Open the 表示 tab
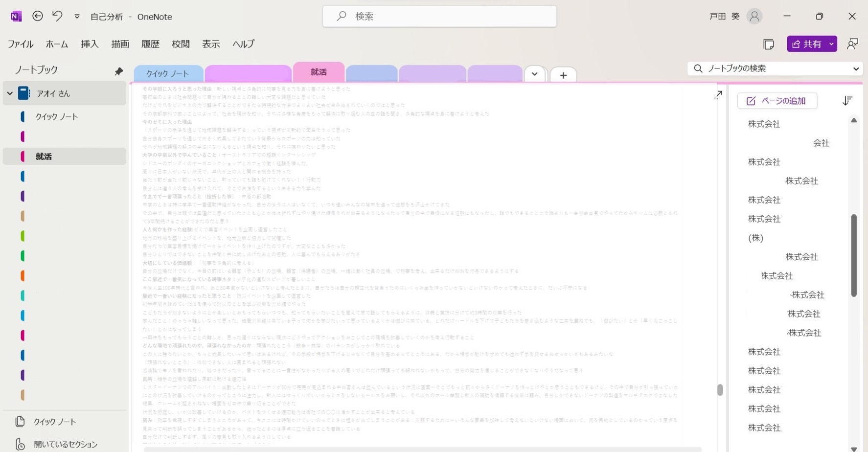The image size is (868, 452). [211, 44]
